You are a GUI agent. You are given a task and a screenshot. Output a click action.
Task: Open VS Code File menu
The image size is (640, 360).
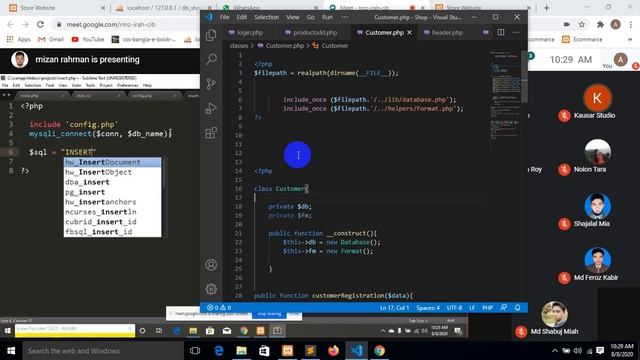coord(224,17)
